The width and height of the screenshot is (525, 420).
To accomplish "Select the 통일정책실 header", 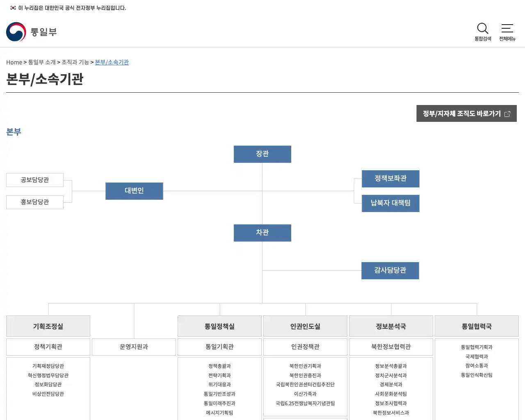I will (219, 326).
